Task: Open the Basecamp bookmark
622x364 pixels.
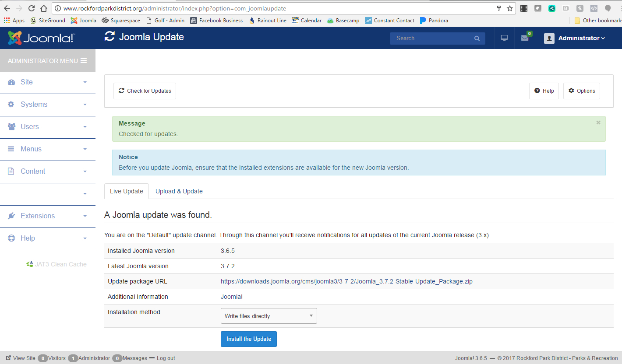Action: (343, 21)
